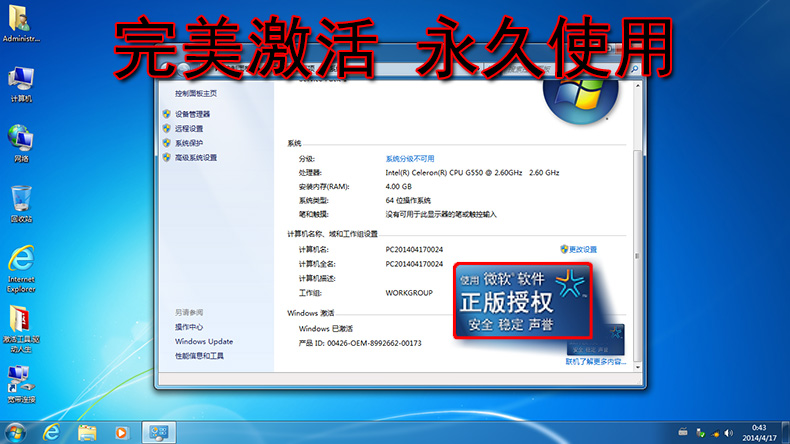Open Internet Explorer from the taskbar
790x444 pixels.
point(52,432)
